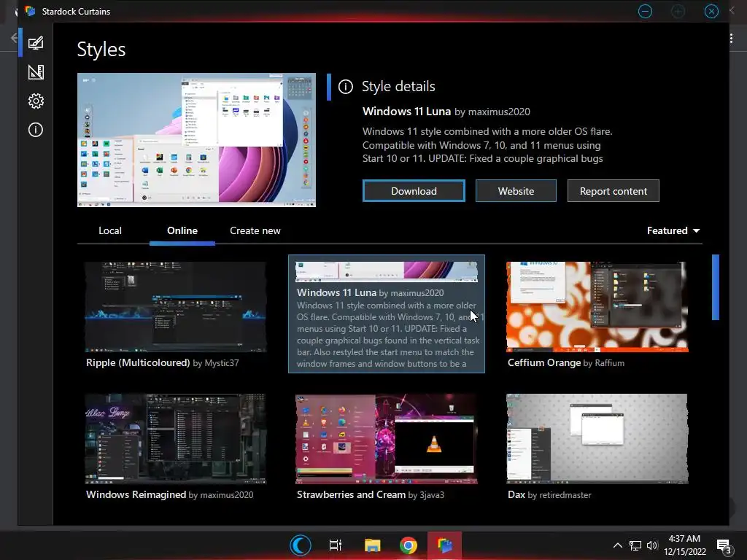Image resolution: width=747 pixels, height=560 pixels.
Task: Click "Strawberries and Cream" title text
Action: tap(351, 495)
